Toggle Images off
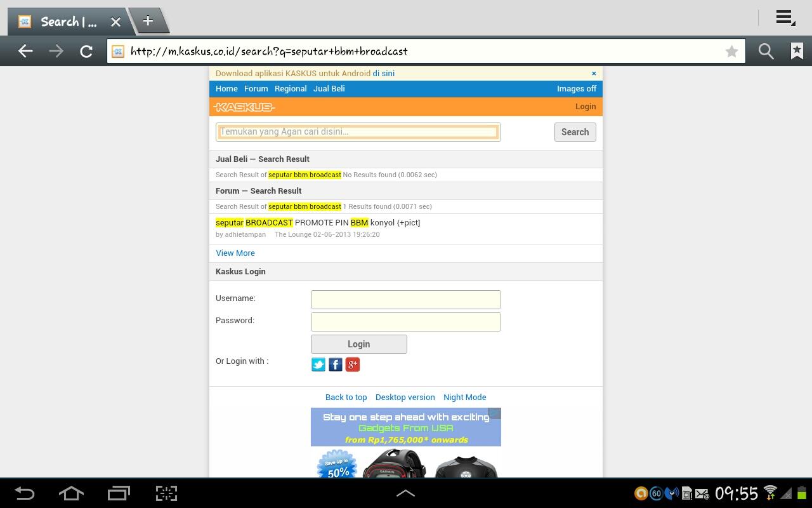 click(x=577, y=88)
